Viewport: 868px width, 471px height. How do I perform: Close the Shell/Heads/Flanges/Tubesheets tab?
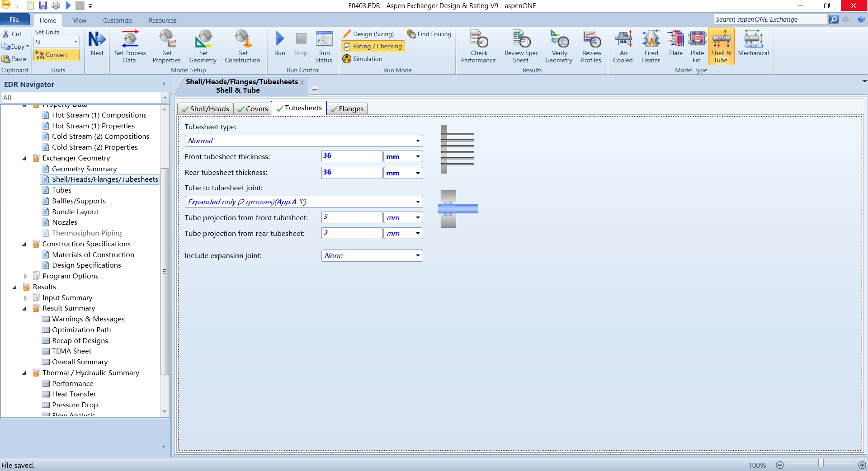point(302,82)
